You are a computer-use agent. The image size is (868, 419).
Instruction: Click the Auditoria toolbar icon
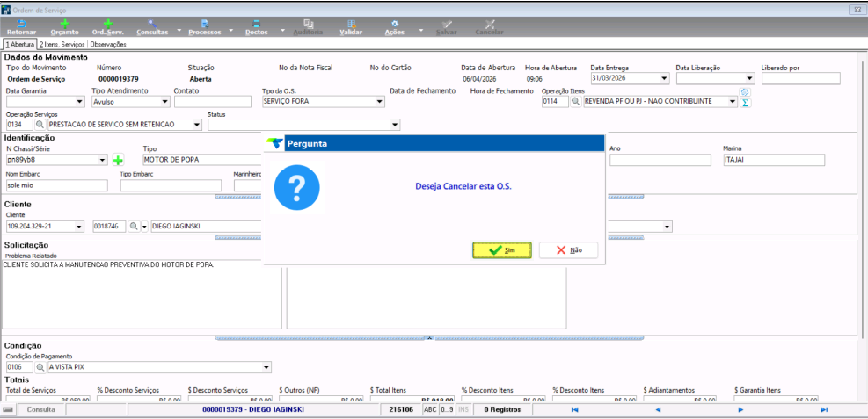308,27
